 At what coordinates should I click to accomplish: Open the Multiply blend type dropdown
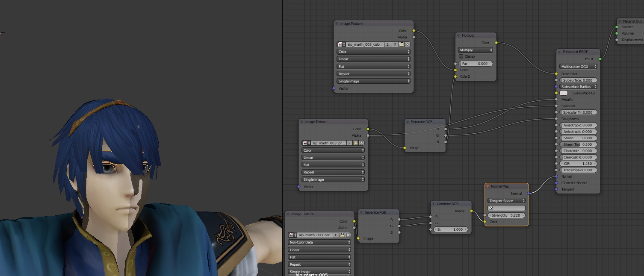pos(476,50)
